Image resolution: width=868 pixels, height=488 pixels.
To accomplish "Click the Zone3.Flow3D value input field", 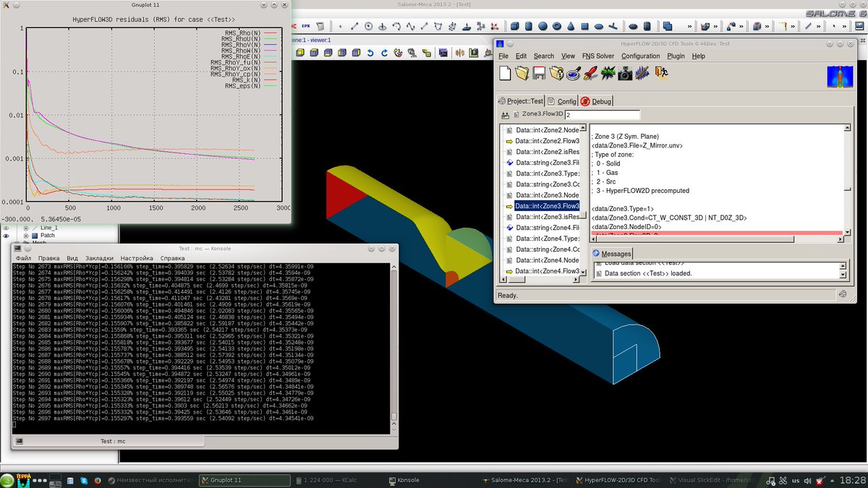I will pyautogui.click(x=602, y=115).
